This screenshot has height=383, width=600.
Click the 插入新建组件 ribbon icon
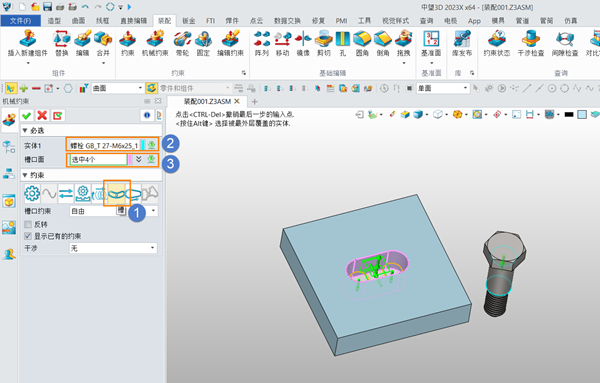(28, 39)
